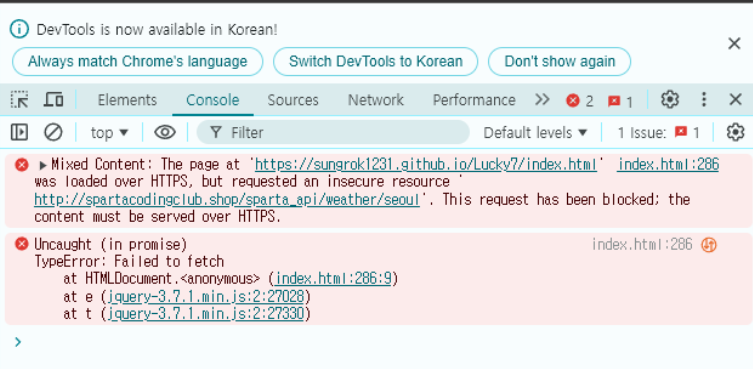Open DevTools settings gear in tab bar
The height and width of the screenshot is (369, 753).
click(x=670, y=100)
